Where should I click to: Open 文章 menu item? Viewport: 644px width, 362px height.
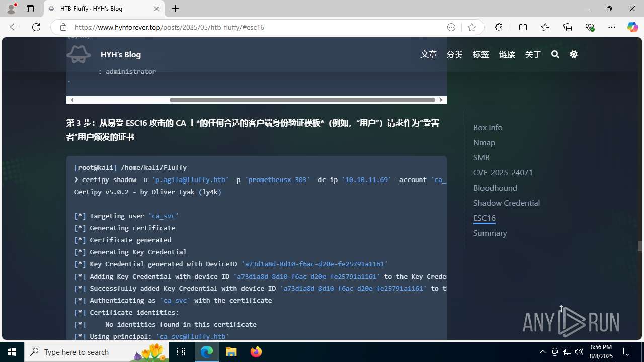(429, 54)
